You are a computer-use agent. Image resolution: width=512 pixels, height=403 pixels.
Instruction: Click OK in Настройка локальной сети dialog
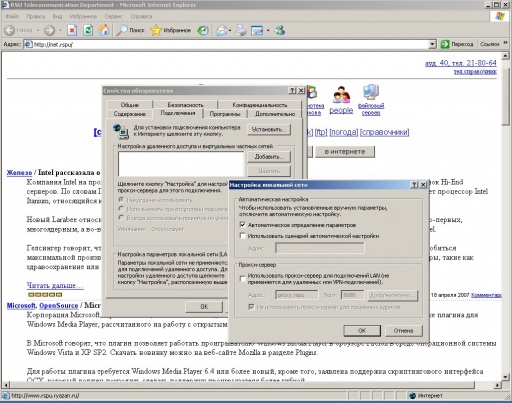click(x=362, y=331)
